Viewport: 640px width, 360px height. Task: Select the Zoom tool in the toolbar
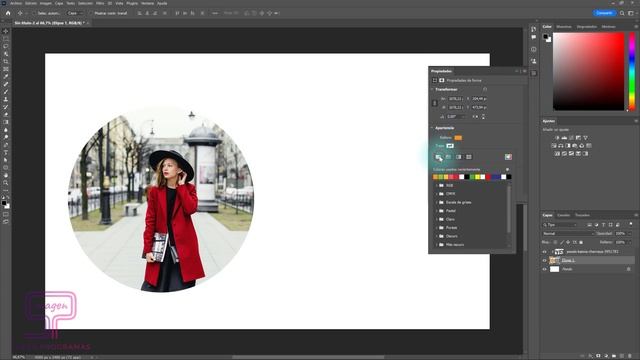[x=6, y=182]
